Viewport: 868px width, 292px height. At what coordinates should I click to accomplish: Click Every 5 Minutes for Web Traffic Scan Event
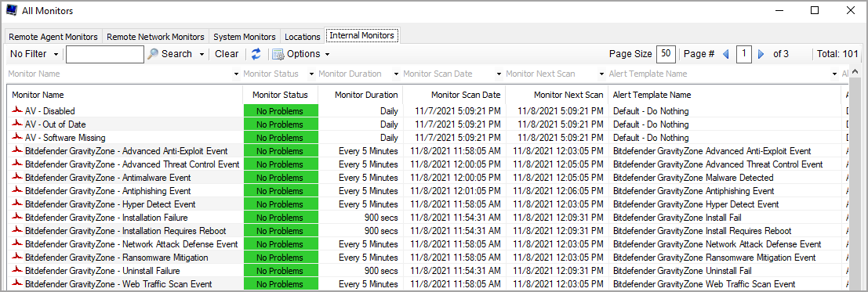[x=368, y=283]
